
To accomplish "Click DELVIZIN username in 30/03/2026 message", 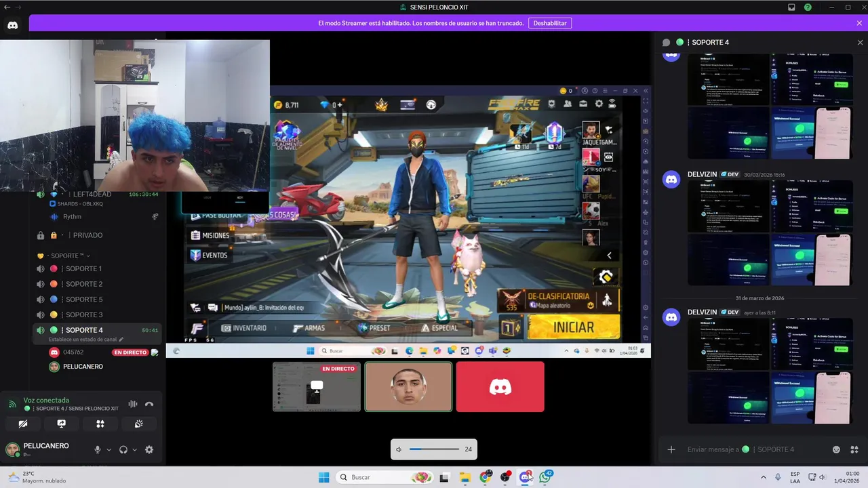I will [x=702, y=174].
